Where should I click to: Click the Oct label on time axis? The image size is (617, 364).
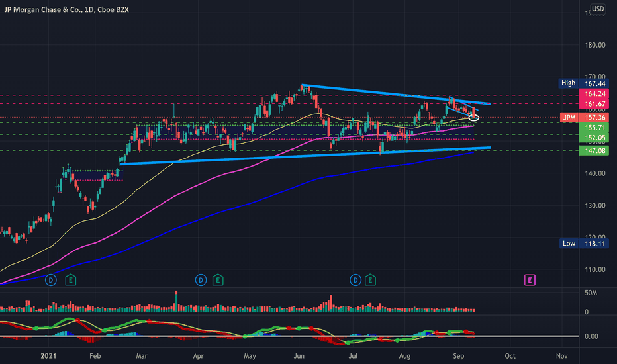(x=510, y=356)
